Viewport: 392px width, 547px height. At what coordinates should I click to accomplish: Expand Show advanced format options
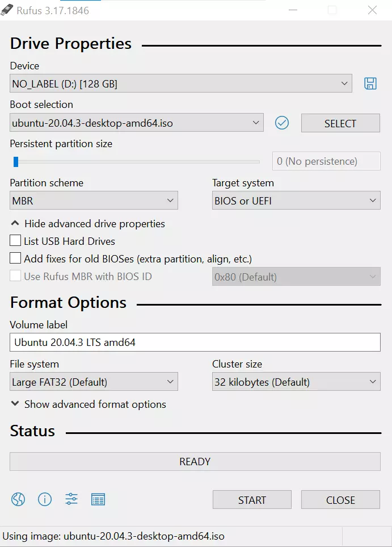88,404
